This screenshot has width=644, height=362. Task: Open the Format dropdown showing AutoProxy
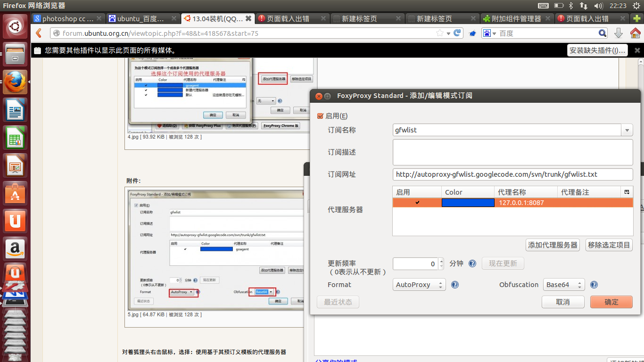[x=419, y=285]
